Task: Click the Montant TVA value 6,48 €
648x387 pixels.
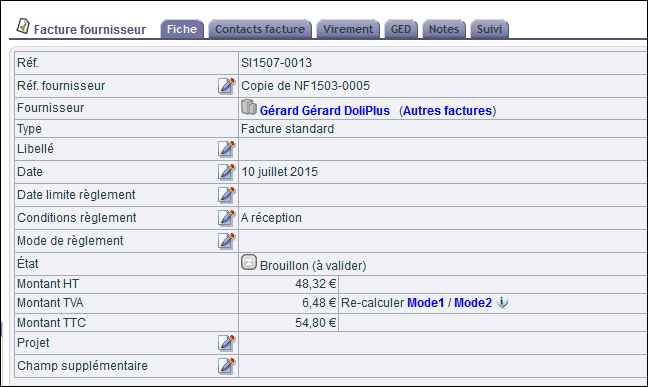Action: tap(319, 303)
